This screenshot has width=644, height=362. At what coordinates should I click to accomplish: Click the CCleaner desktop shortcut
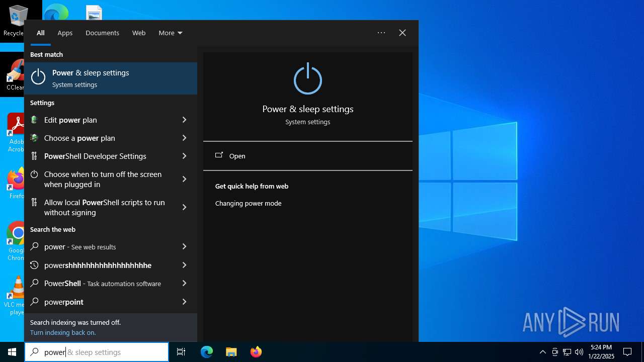[x=15, y=75]
